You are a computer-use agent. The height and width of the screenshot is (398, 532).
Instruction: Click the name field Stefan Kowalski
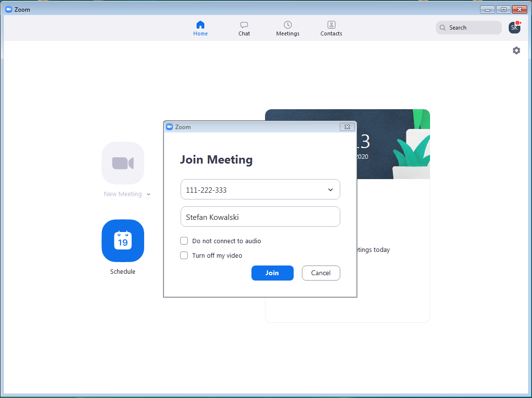pyautogui.click(x=260, y=216)
